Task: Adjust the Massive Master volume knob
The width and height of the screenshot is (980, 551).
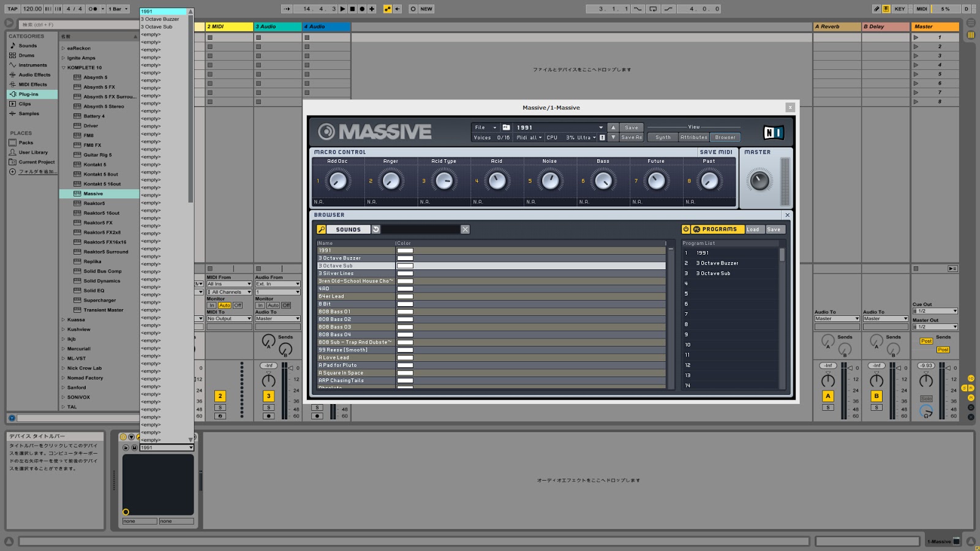Action: (759, 181)
